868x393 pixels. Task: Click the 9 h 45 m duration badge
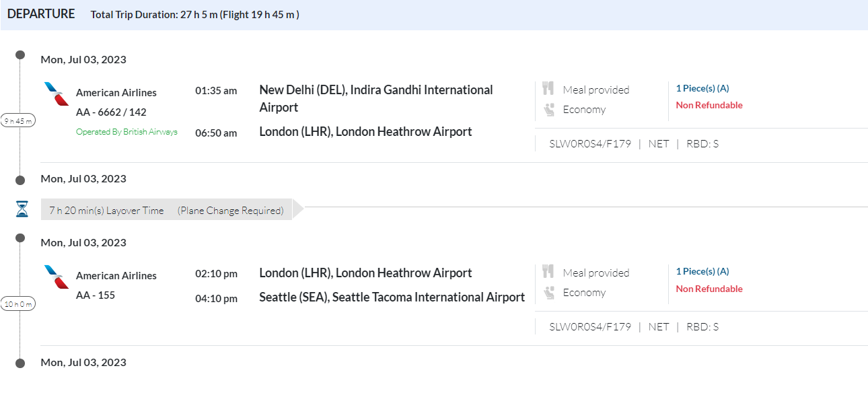click(19, 121)
